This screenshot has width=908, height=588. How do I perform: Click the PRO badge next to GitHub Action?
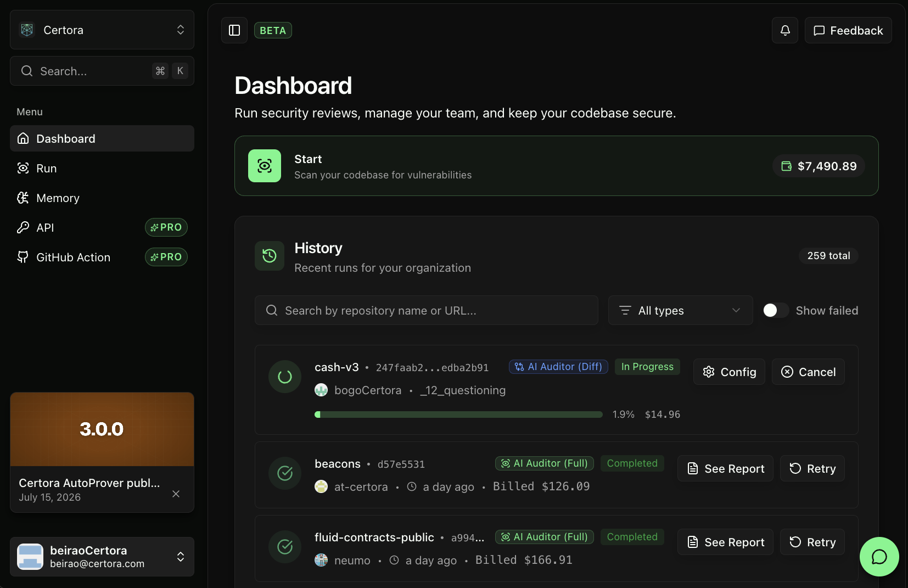(166, 257)
